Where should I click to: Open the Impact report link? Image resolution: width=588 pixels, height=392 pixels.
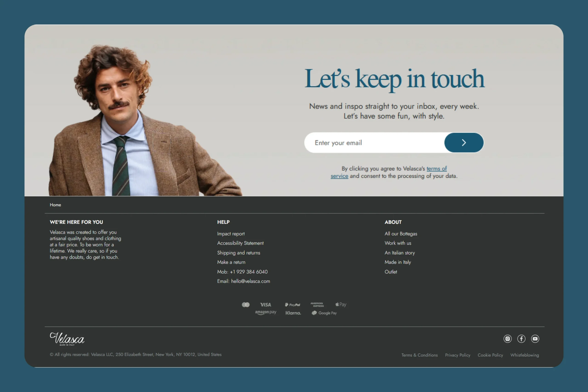coord(231,234)
